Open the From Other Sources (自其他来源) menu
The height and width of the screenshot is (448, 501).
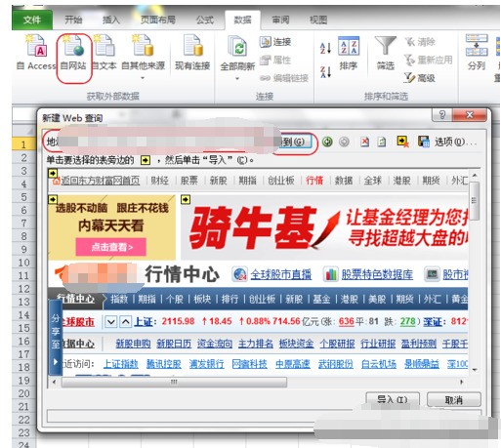pyautogui.click(x=143, y=57)
